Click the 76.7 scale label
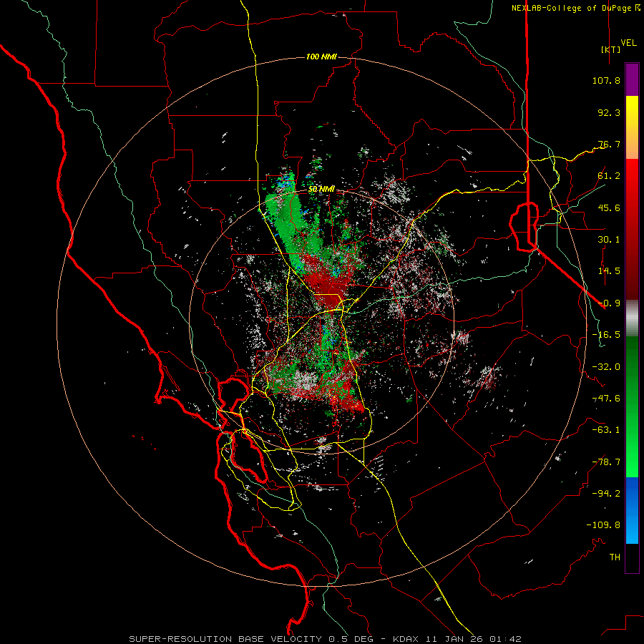Viewport: 644px width, 644px height. (x=609, y=144)
